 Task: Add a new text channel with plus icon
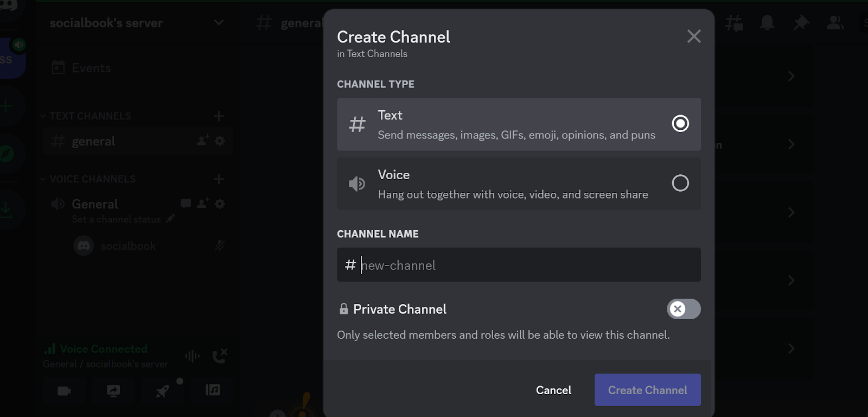tap(219, 116)
